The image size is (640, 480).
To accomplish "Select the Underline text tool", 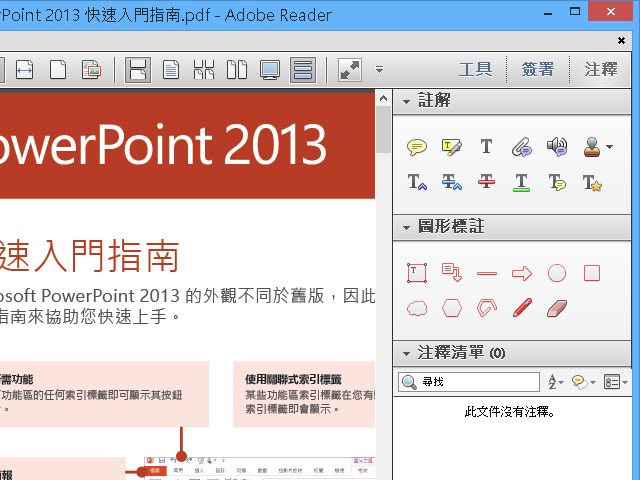I will click(x=522, y=182).
